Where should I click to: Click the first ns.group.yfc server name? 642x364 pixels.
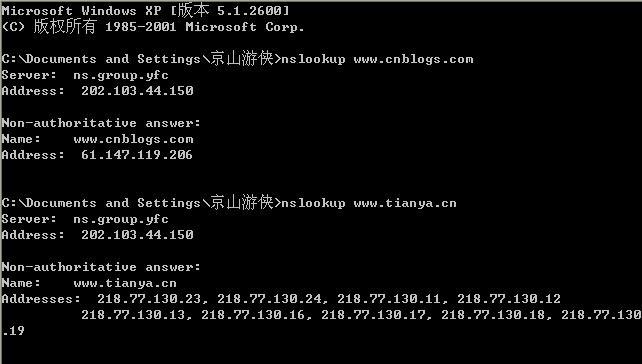(121, 75)
